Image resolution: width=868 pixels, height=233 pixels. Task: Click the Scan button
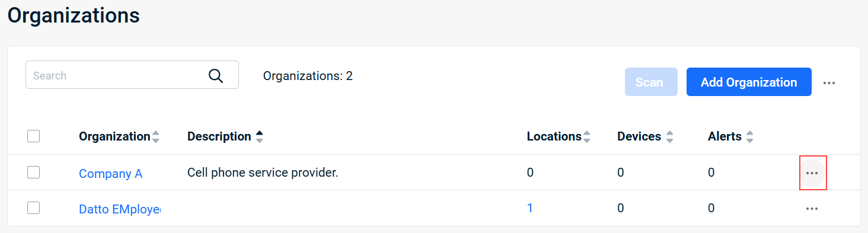[651, 82]
